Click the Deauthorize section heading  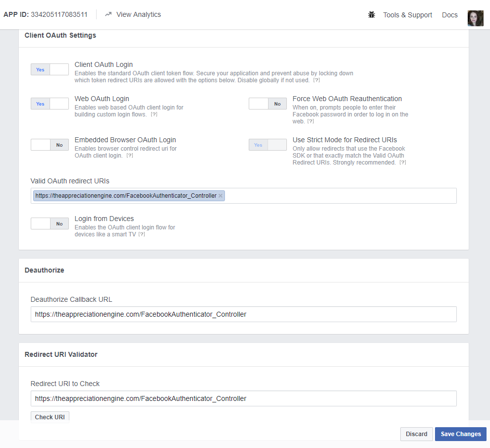pos(45,270)
